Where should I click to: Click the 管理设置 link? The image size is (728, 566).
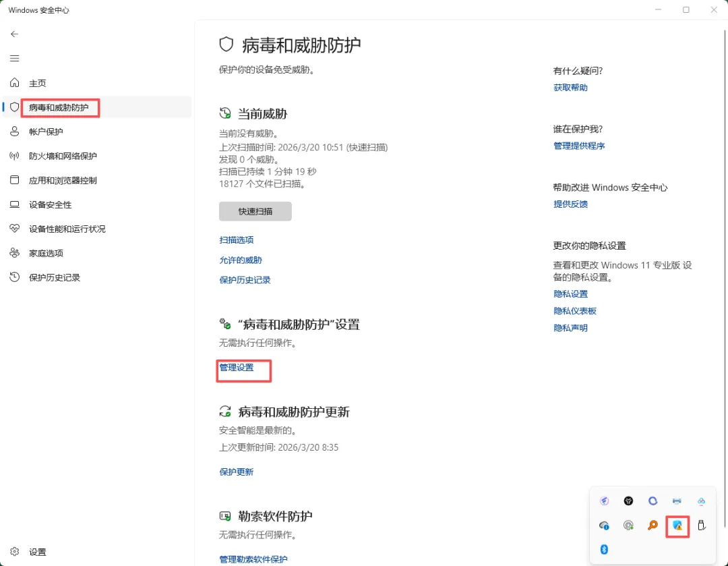click(237, 368)
